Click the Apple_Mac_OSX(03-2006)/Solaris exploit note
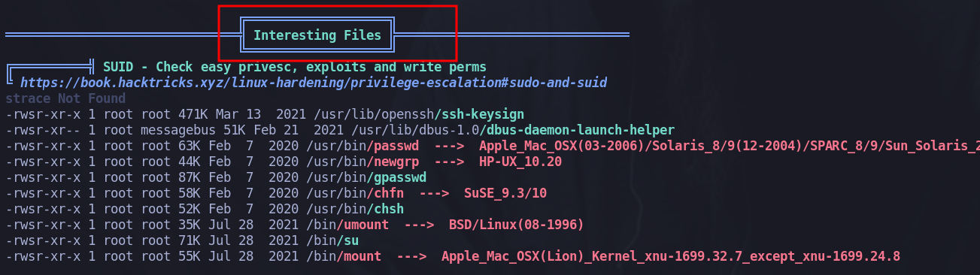This screenshot has width=980, height=275. tap(728, 146)
